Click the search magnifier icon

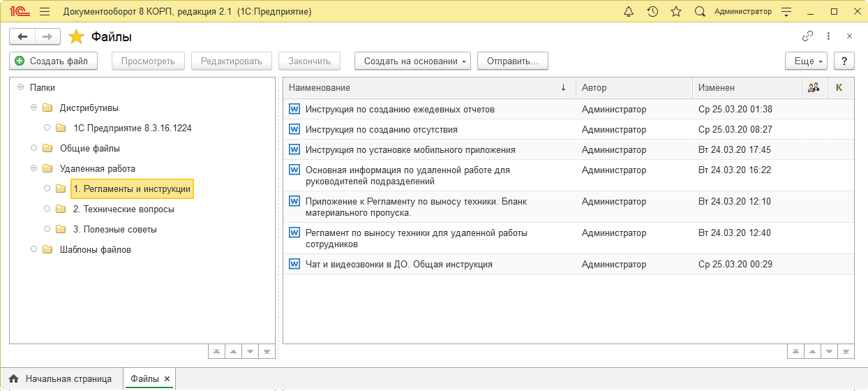point(700,12)
